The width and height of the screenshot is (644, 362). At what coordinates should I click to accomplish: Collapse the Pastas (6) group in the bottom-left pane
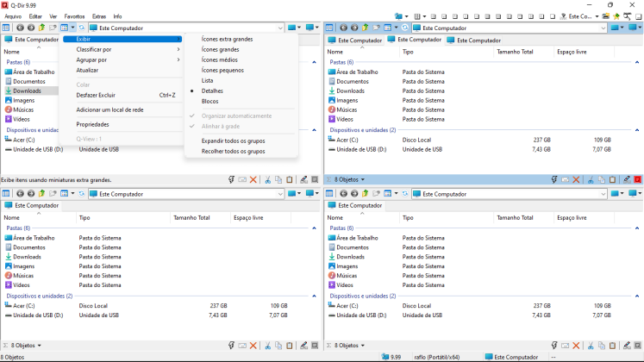click(314, 228)
